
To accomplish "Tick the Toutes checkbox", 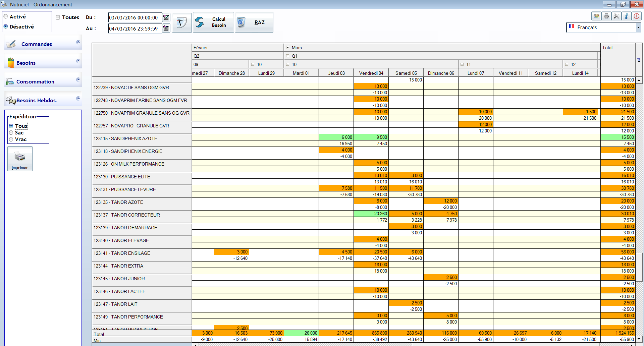I will point(58,17).
